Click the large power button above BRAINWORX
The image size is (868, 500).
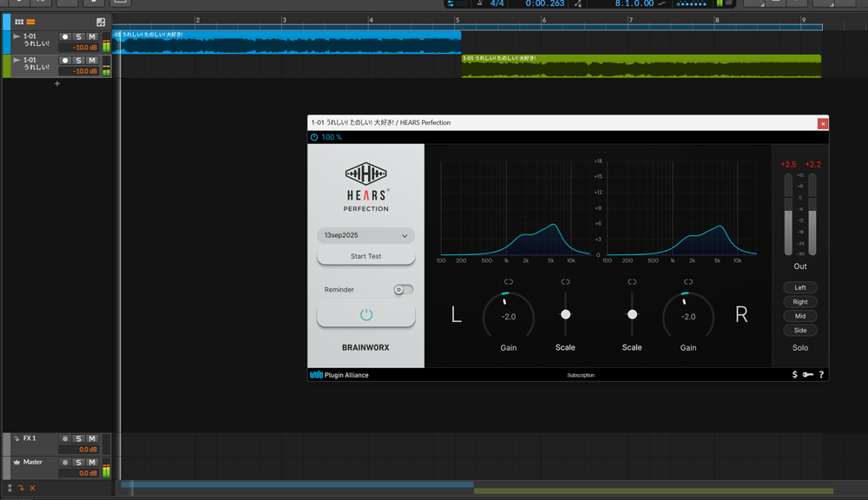366,314
